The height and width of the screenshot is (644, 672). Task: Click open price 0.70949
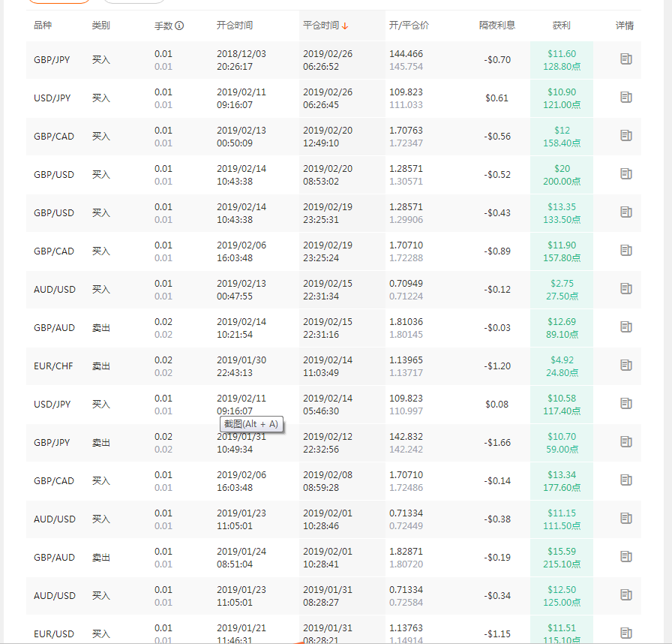406,284
